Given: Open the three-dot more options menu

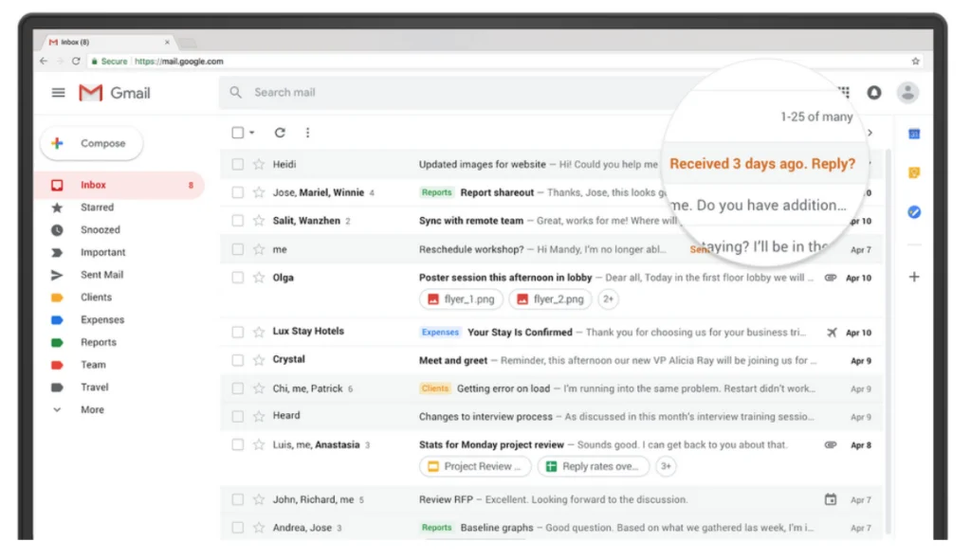Looking at the screenshot, I should (307, 134).
